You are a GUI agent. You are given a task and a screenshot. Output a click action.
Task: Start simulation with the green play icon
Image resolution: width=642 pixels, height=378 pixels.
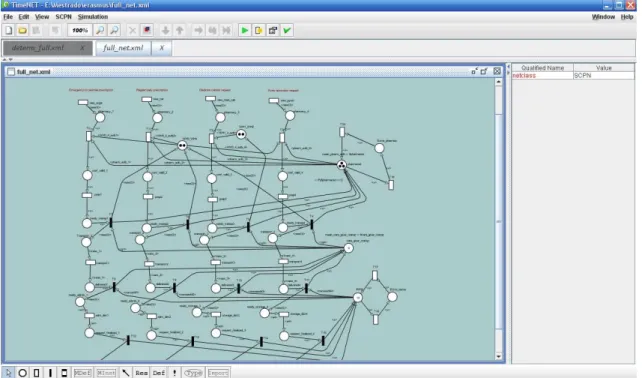[244, 30]
